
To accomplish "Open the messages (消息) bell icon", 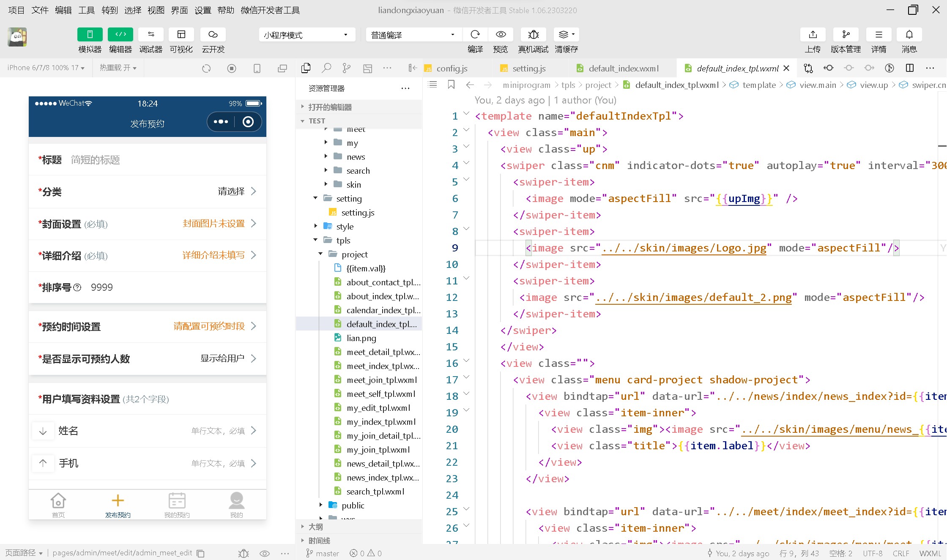I will point(909,35).
